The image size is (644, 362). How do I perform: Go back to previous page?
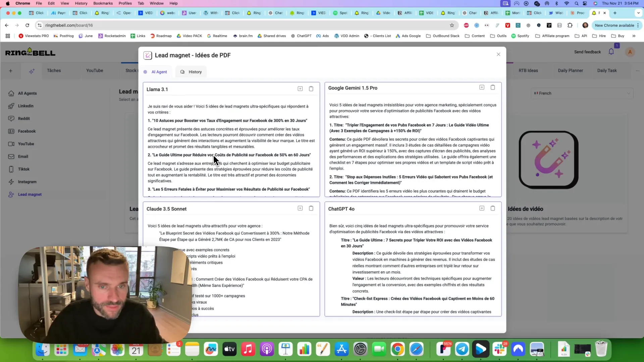7,25
